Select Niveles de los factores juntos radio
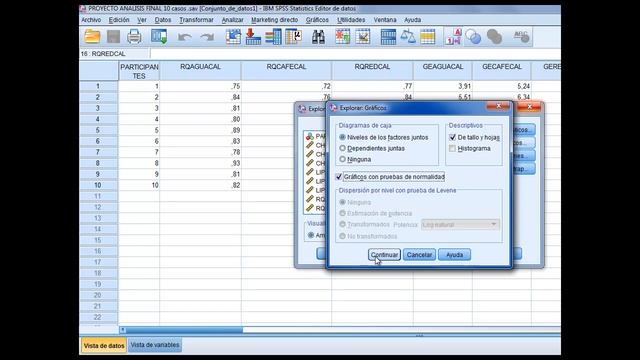The height and width of the screenshot is (360, 640). coord(342,137)
